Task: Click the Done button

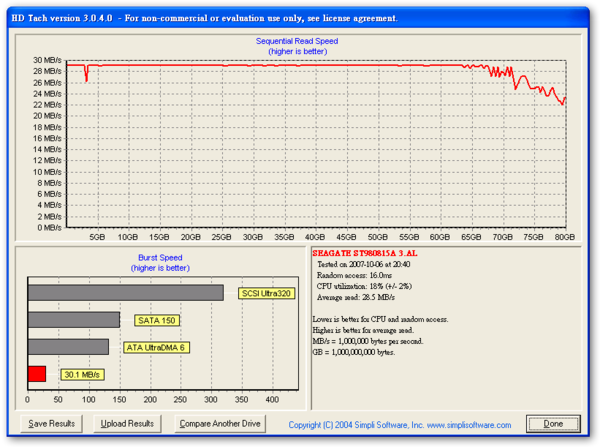Action: click(553, 424)
